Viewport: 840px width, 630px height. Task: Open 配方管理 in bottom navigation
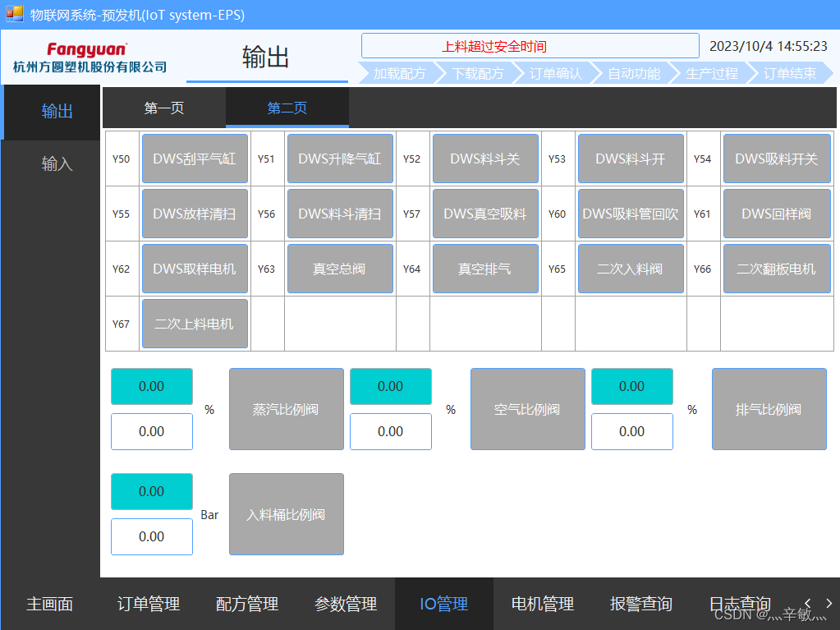[x=247, y=604]
